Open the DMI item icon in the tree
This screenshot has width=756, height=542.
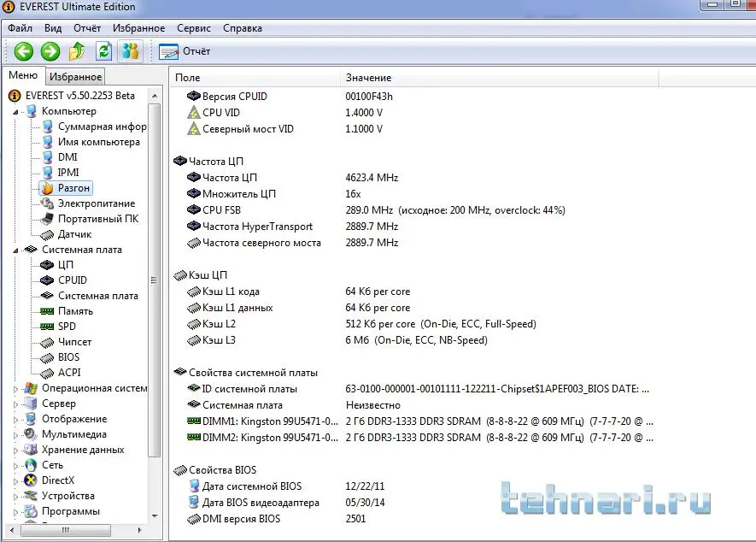47,157
